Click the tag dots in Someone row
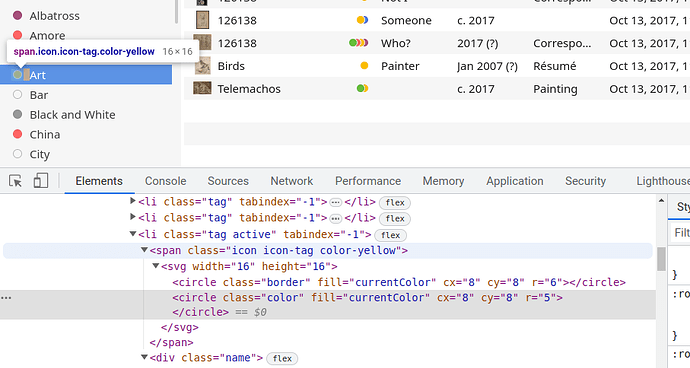 pyautogui.click(x=362, y=20)
